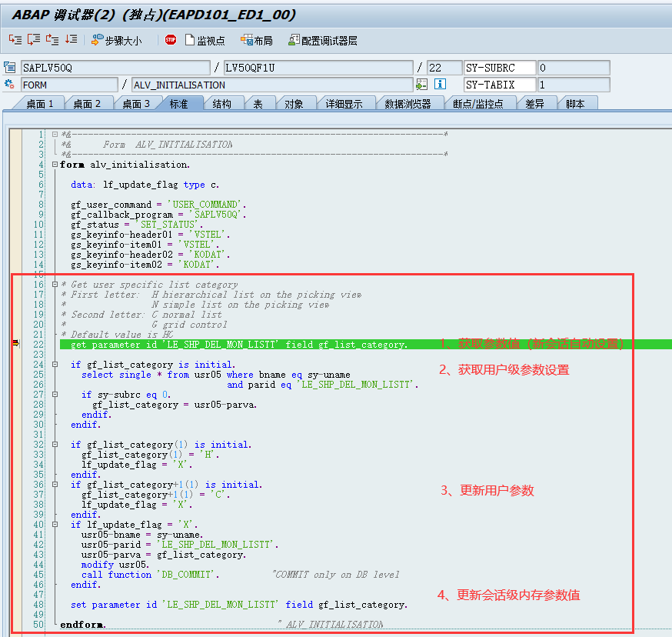This screenshot has width=672, height=637.
Task: Click the blue info icon near SY-TABIX
Action: tap(439, 85)
